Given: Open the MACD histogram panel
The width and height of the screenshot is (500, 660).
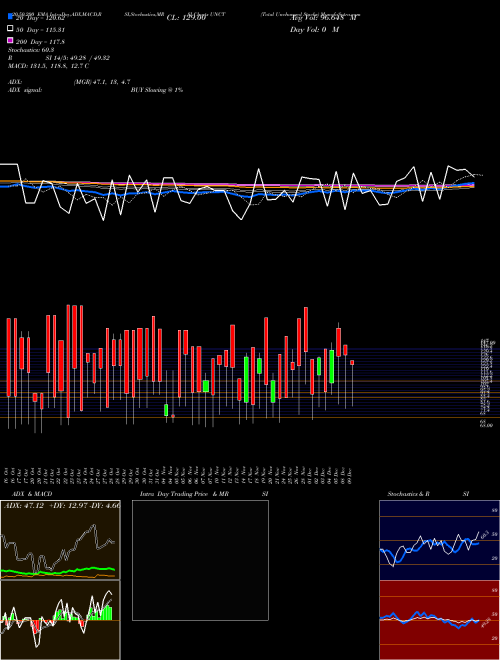Looking at the screenshot, I should pyautogui.click(x=60, y=620).
